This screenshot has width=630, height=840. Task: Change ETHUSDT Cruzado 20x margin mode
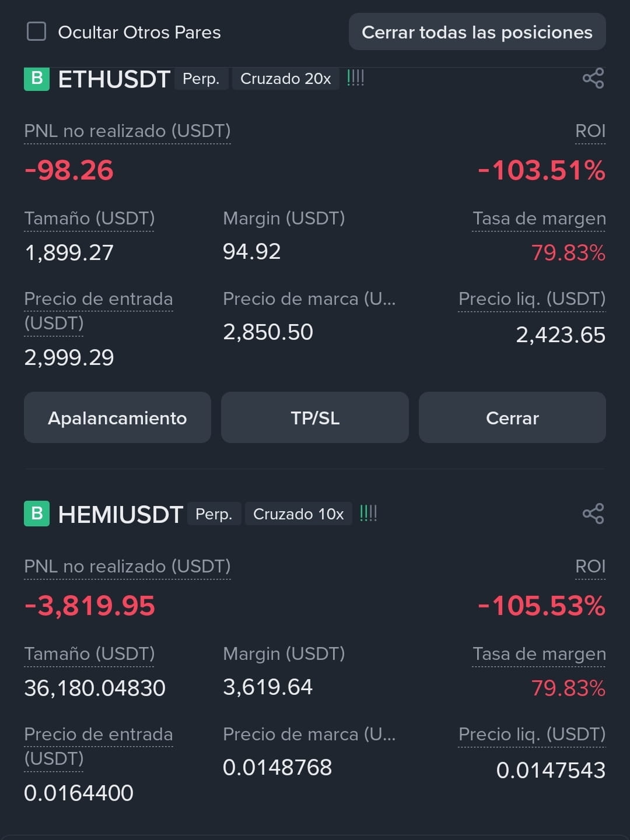(x=286, y=79)
